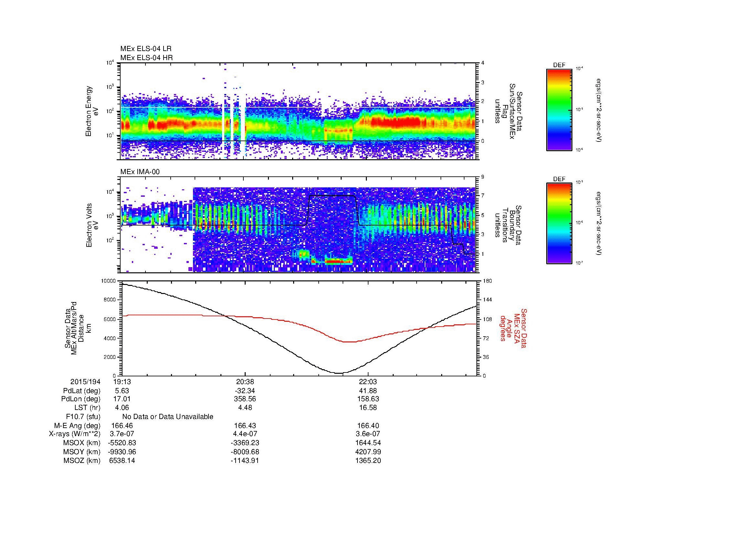756x534 pixels.
Task: Click the 180 tick on SZA axis
Action: (x=488, y=281)
